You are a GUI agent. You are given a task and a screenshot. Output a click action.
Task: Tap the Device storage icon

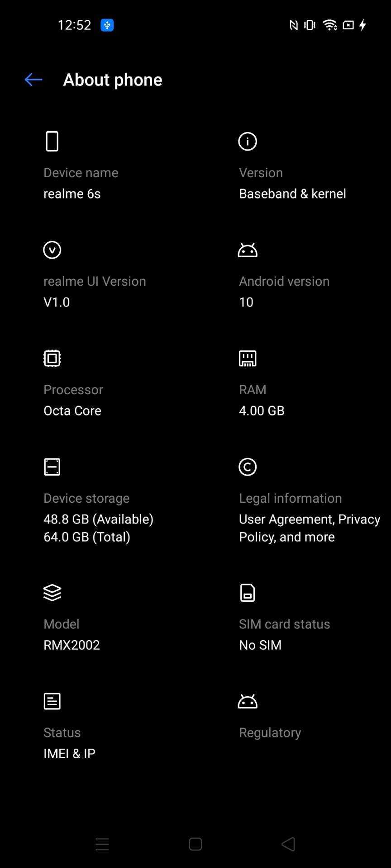pos(52,467)
